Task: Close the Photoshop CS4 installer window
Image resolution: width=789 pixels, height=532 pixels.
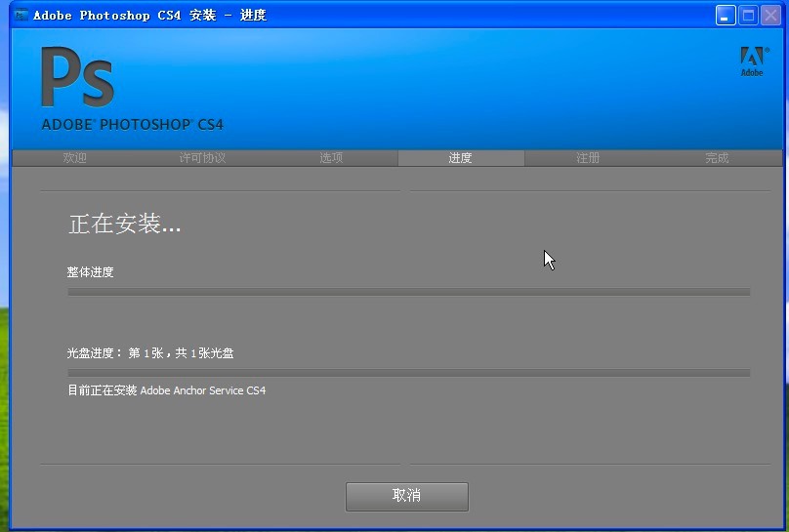Action: (x=770, y=16)
